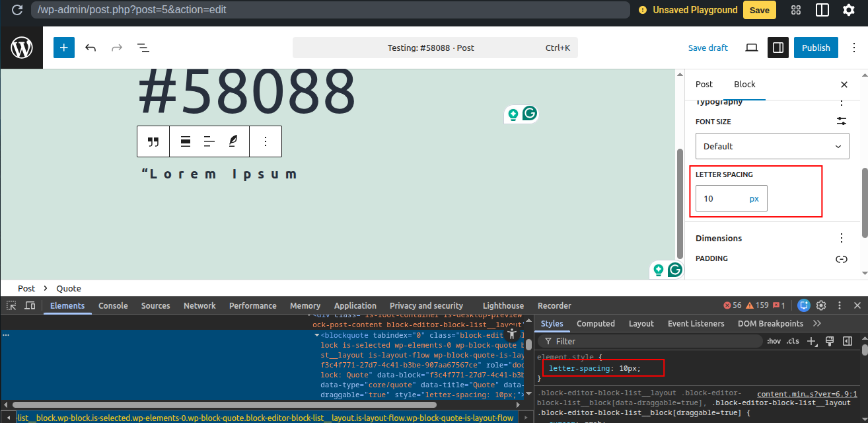Open the Document Overview list icon
Viewport: 868px width, 423px height.
click(143, 48)
